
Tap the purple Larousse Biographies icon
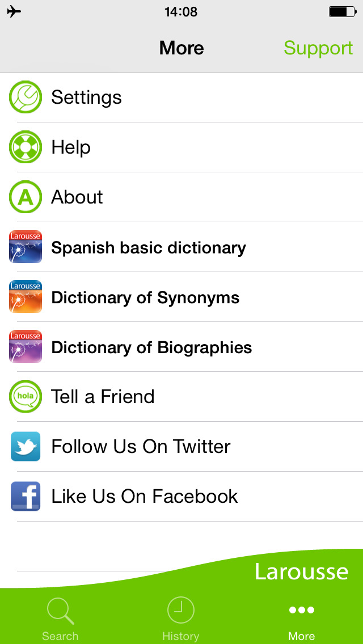click(26, 347)
